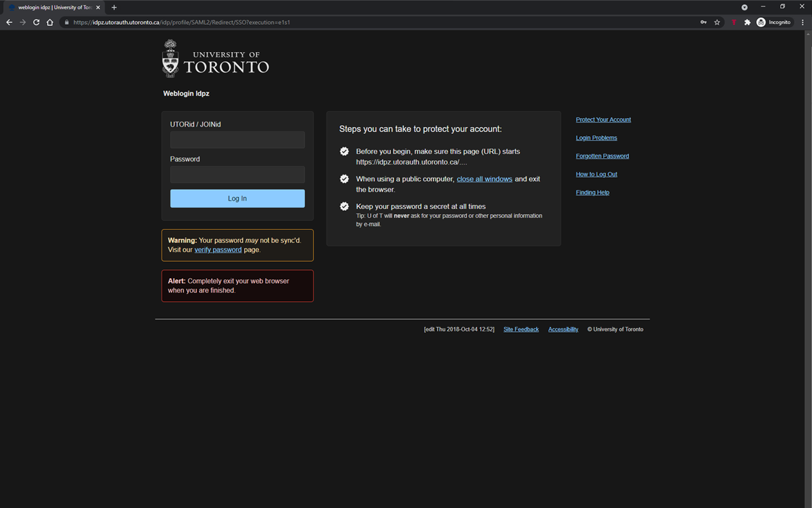
Task: Open Forgotten Password link
Action: [x=603, y=156]
